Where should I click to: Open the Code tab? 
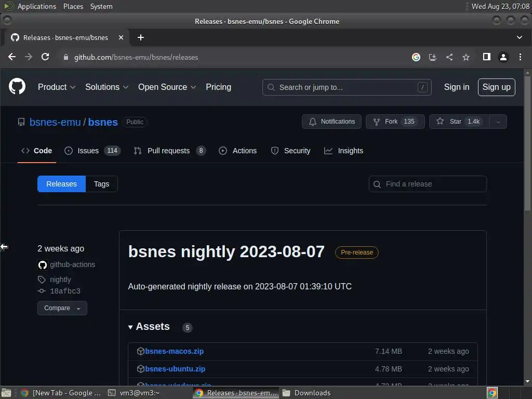(x=37, y=151)
